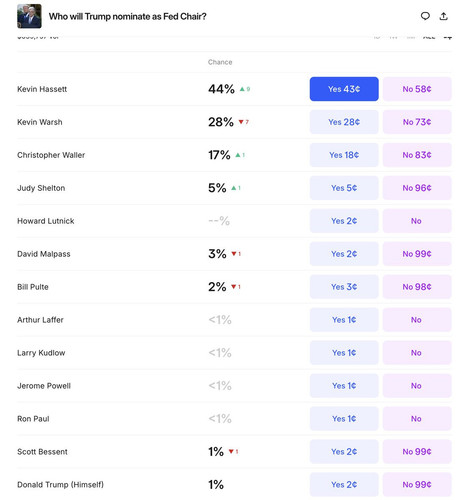Image resolution: width=473 pixels, height=500 pixels.
Task: Click the share upload icon
Action: 443,16
